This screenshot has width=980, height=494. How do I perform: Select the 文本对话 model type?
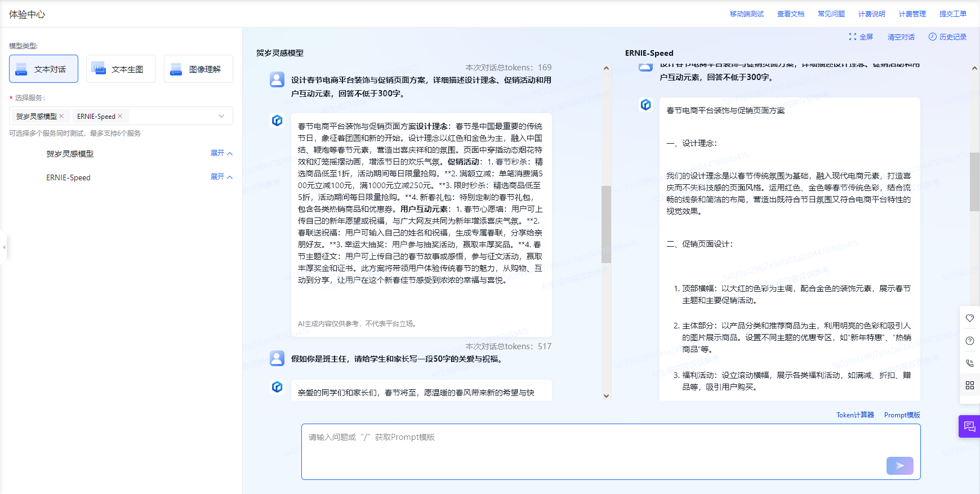[x=43, y=69]
